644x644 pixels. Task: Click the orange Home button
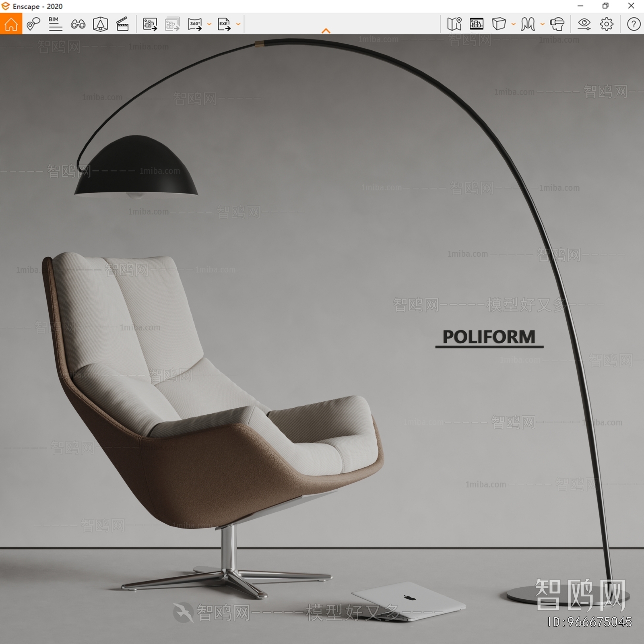pos(11,24)
